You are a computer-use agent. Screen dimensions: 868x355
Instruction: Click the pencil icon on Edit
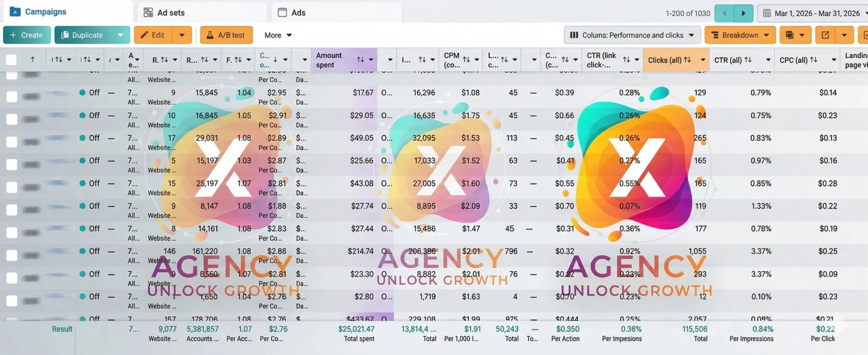pyautogui.click(x=144, y=35)
